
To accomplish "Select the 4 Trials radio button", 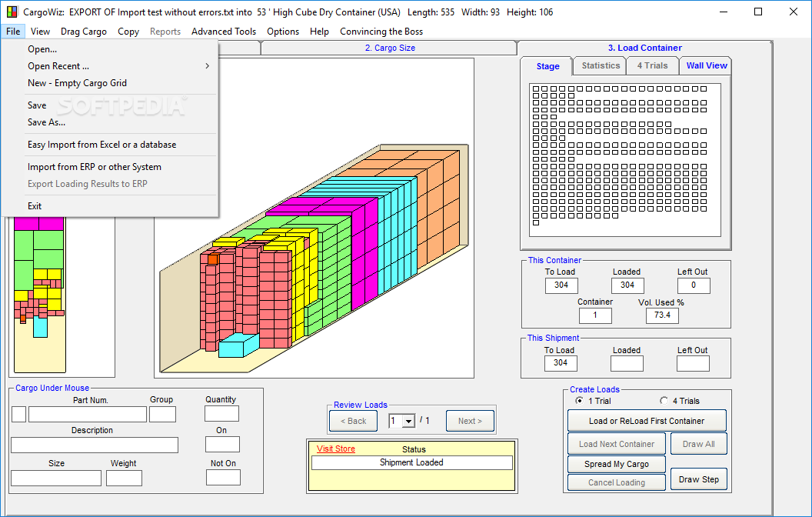I will pos(664,400).
